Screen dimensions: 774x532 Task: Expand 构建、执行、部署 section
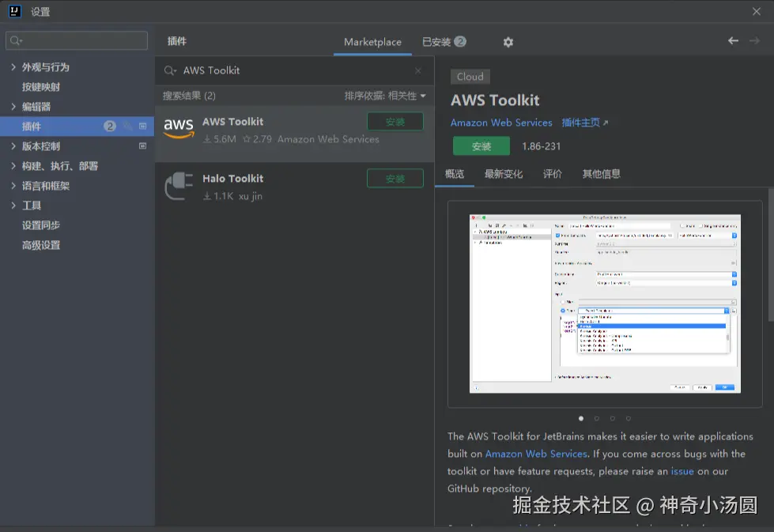click(13, 165)
